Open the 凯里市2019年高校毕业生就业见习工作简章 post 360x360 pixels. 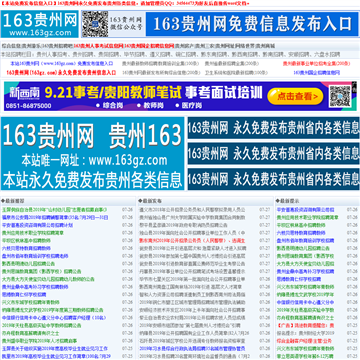(x=56, y=356)
